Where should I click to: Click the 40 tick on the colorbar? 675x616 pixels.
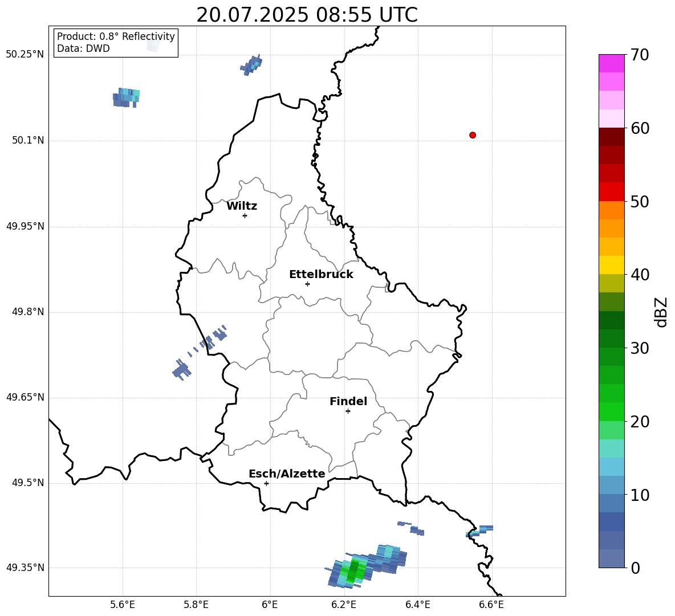(x=640, y=275)
